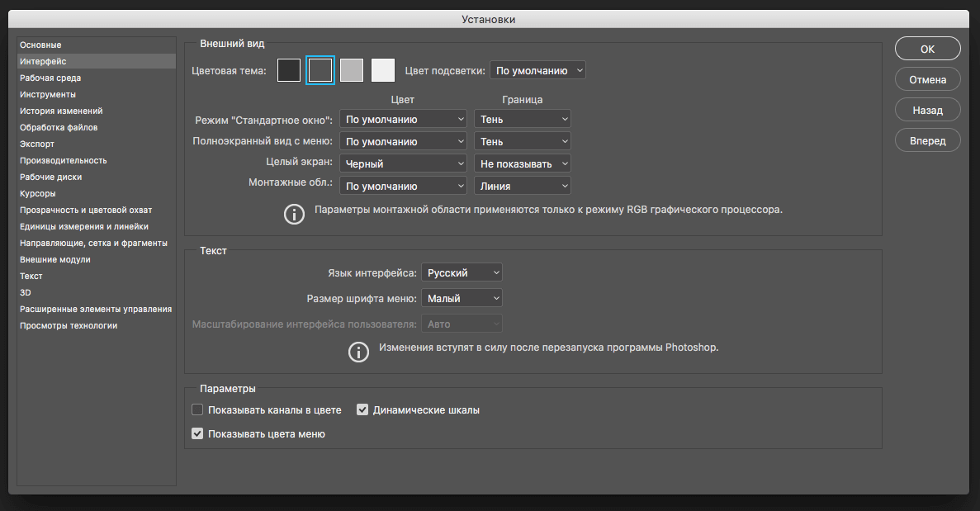Enable Показывать каналы в цвете checkbox
The image size is (980, 511).
coord(197,409)
